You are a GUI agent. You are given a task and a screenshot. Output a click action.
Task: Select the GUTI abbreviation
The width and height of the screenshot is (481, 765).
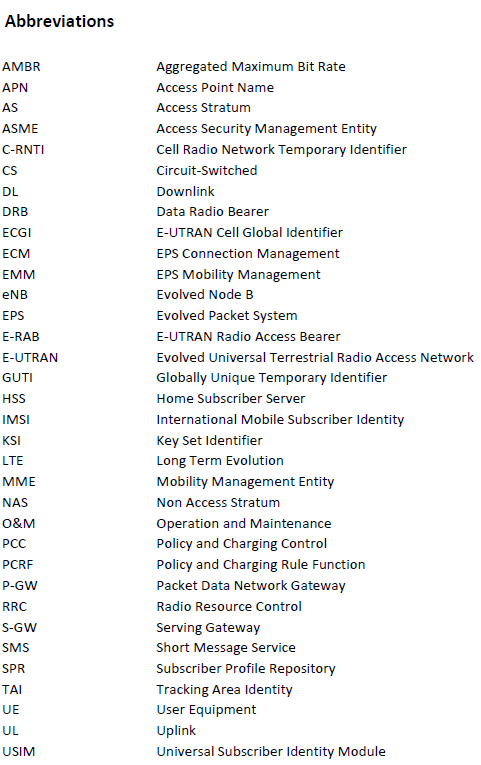pyautogui.click(x=18, y=378)
